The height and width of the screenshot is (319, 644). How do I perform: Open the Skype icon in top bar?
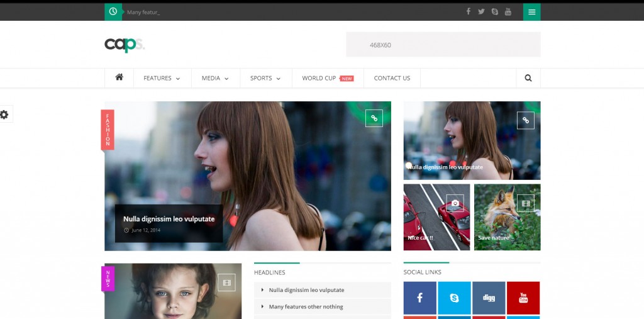495,11
